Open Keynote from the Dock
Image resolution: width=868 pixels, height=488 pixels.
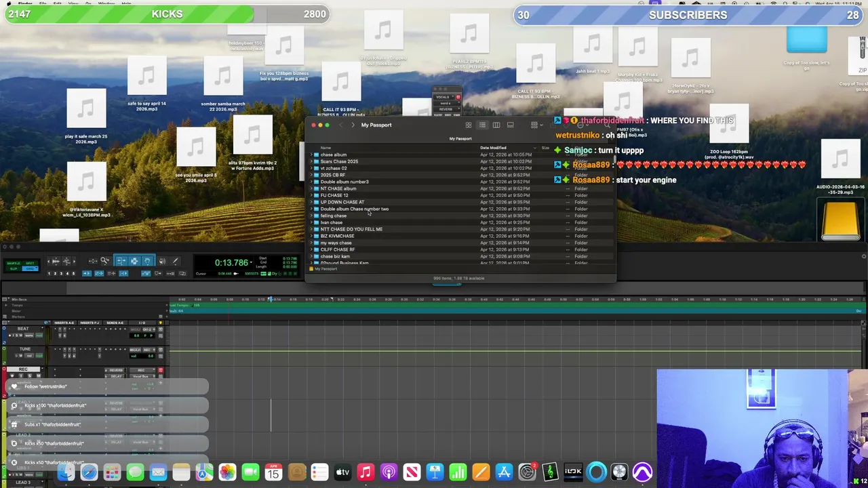(x=435, y=472)
